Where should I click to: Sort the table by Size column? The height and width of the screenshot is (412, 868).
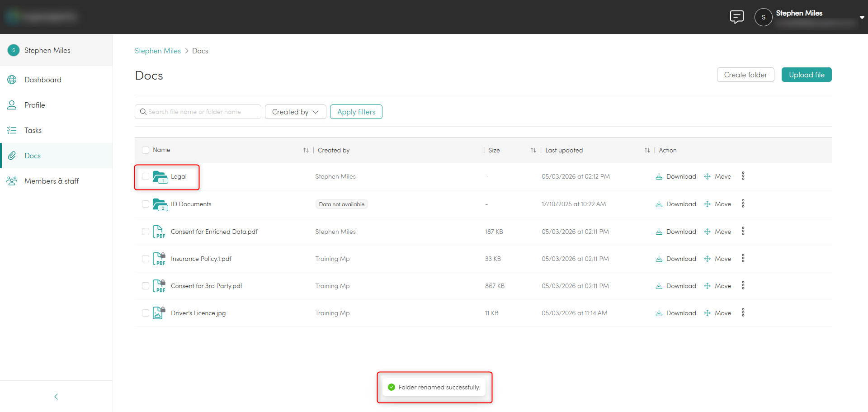(533, 150)
